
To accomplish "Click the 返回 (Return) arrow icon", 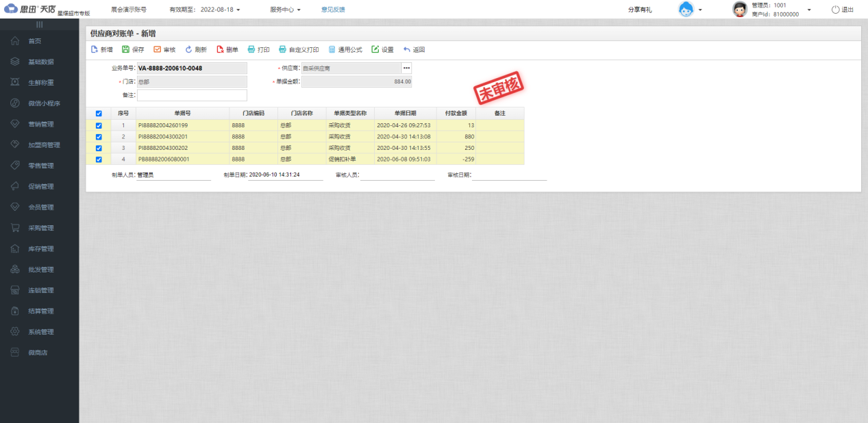I will pos(407,49).
